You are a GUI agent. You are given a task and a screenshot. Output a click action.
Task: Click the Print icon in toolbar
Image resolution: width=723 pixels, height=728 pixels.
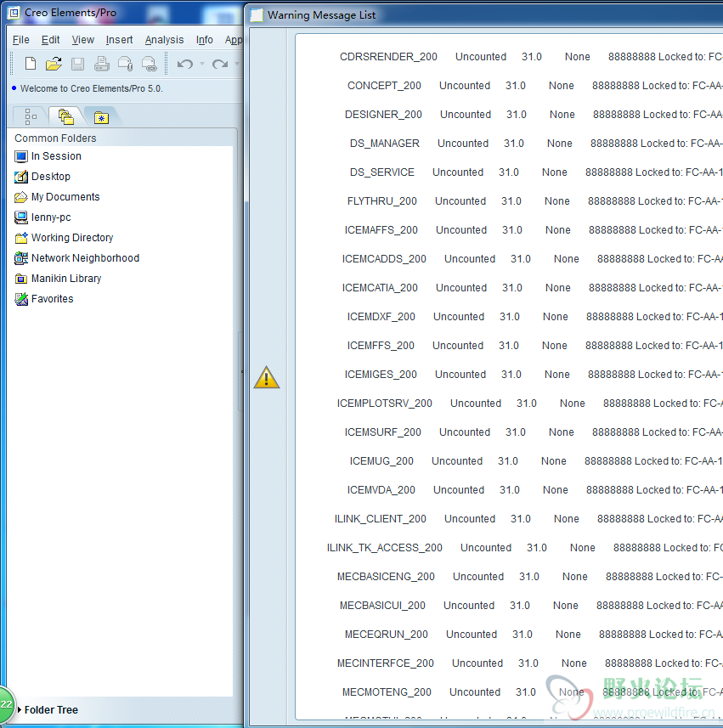click(102, 64)
